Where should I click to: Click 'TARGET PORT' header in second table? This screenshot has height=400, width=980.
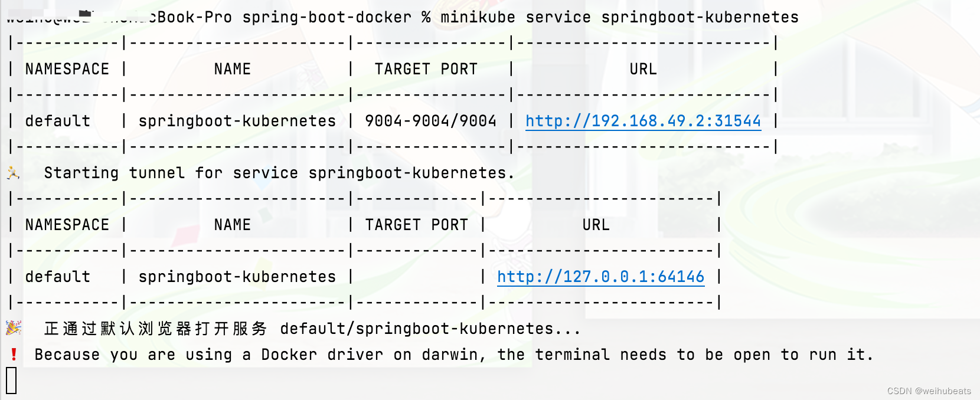pos(416,225)
